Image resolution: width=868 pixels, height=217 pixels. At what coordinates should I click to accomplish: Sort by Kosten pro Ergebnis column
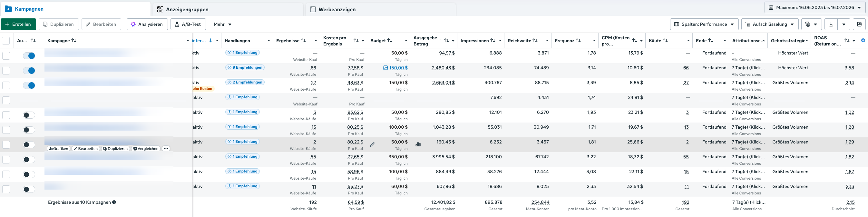[x=356, y=40]
